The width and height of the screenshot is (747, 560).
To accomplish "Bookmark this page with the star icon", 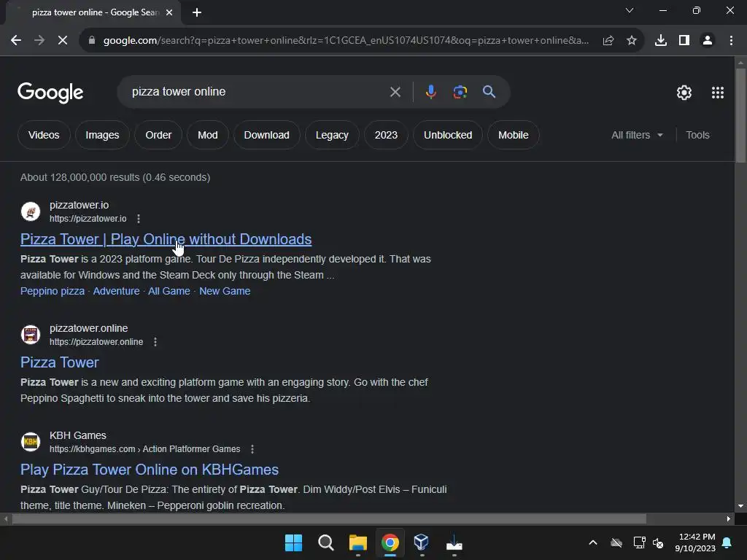I will tap(632, 41).
